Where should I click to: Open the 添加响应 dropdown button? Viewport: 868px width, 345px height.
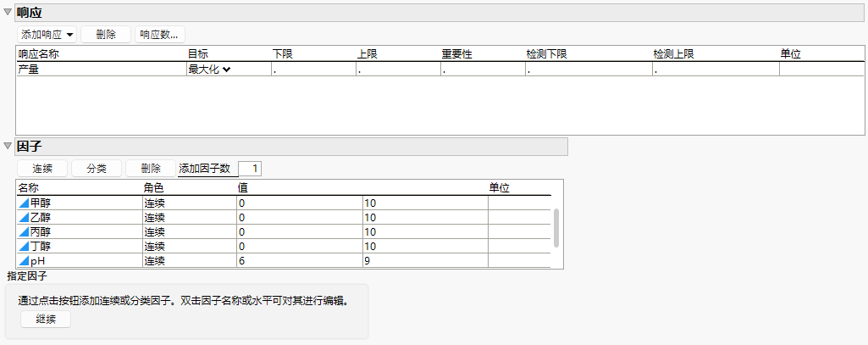pos(47,35)
